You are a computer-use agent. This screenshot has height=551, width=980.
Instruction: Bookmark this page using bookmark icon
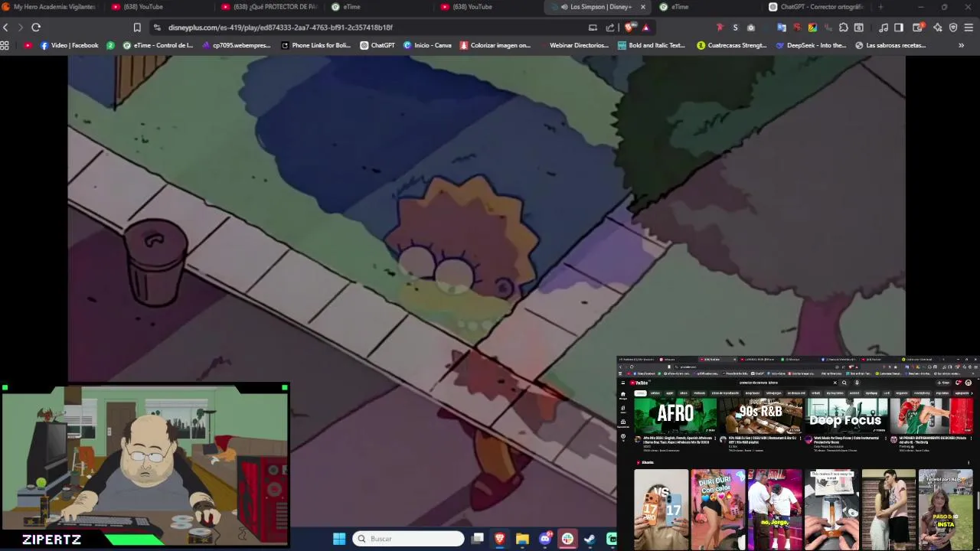[x=137, y=28]
